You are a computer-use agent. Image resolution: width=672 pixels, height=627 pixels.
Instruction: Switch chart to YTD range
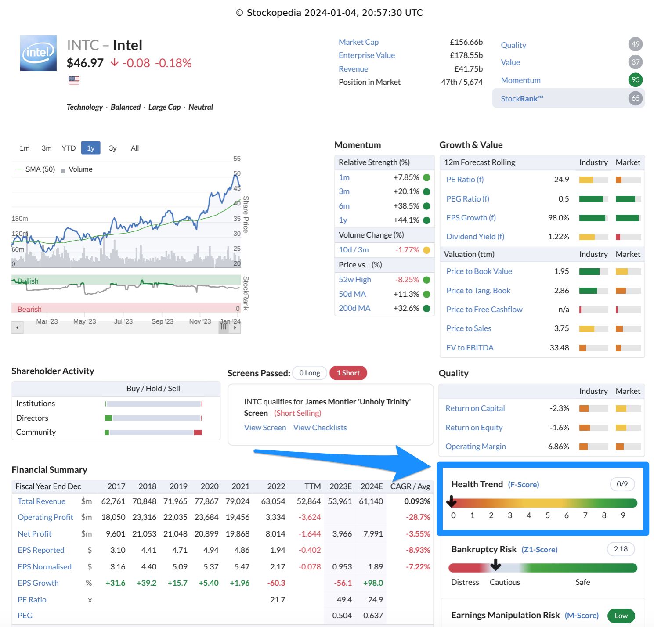point(69,148)
